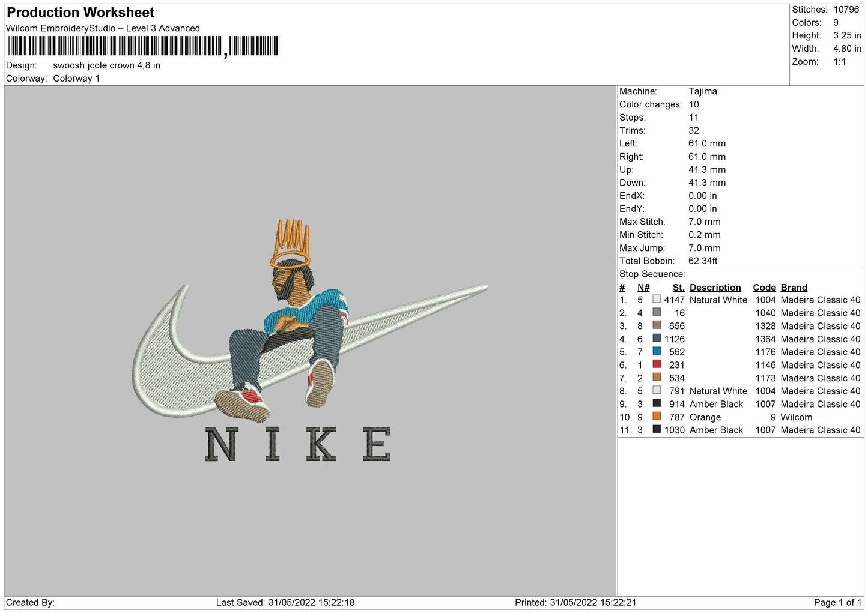Click the 'Brand' column header
Image resolution: width=868 pixels, height=613 pixels.
click(794, 288)
